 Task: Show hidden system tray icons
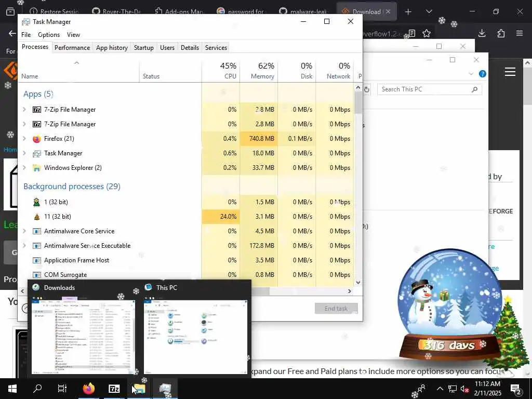[440, 389]
